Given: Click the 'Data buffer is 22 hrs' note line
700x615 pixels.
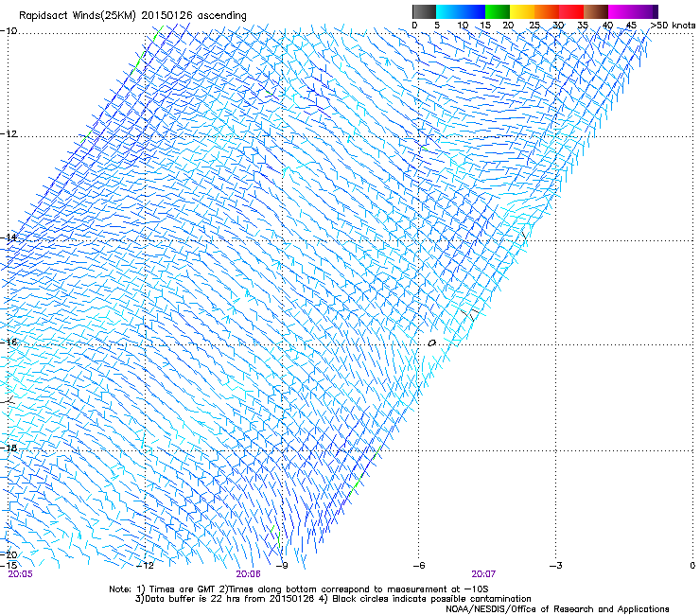Looking at the screenshot, I should 333,599.
